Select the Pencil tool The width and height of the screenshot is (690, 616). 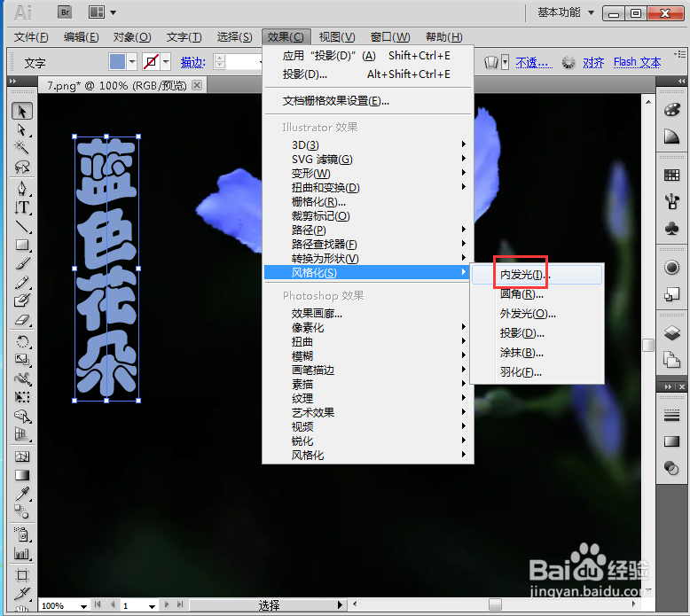tap(21, 282)
